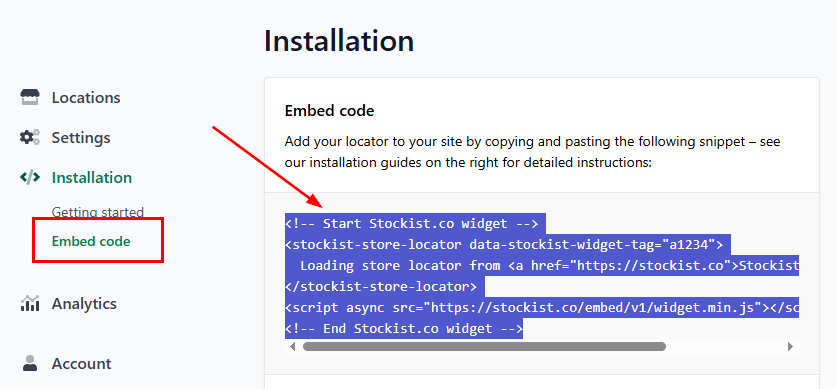This screenshot has height=389, width=837.
Task: Click the Installation code brackets icon
Action: pos(30,177)
